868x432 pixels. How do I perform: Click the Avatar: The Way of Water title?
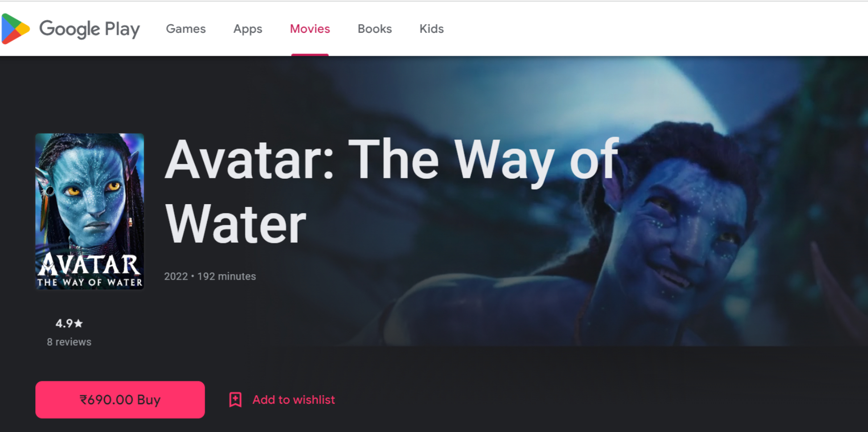[x=392, y=191]
